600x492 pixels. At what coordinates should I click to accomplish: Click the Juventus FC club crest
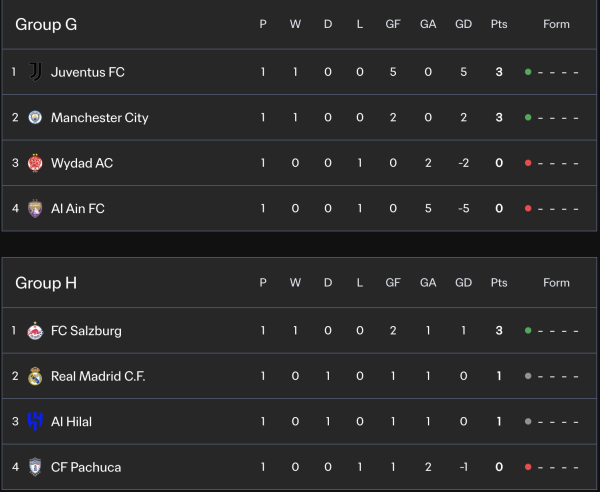click(35, 72)
